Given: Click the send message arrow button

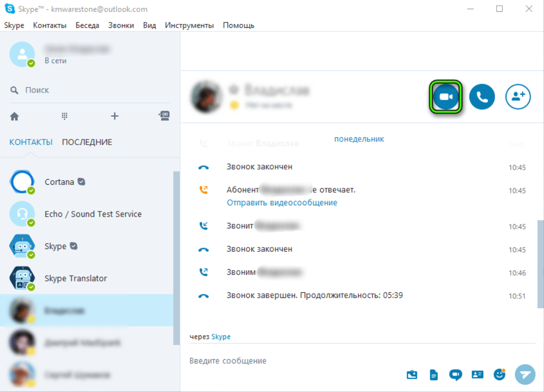Looking at the screenshot, I should pyautogui.click(x=525, y=375).
